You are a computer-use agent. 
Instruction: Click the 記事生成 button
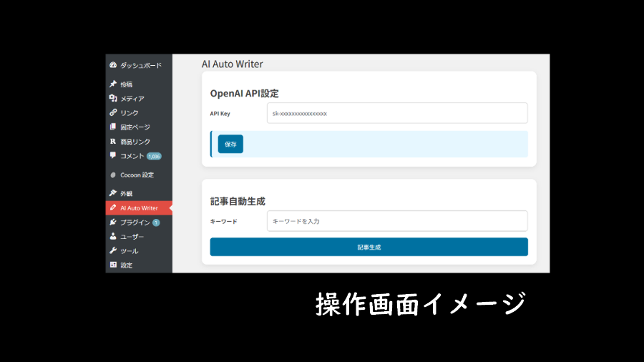[x=369, y=247]
